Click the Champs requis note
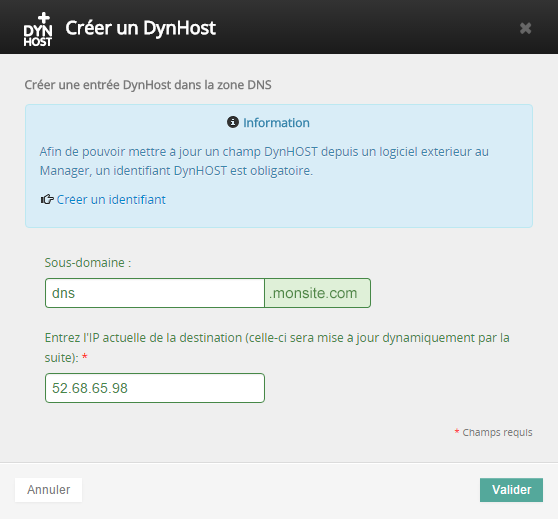558x519 pixels. point(497,432)
